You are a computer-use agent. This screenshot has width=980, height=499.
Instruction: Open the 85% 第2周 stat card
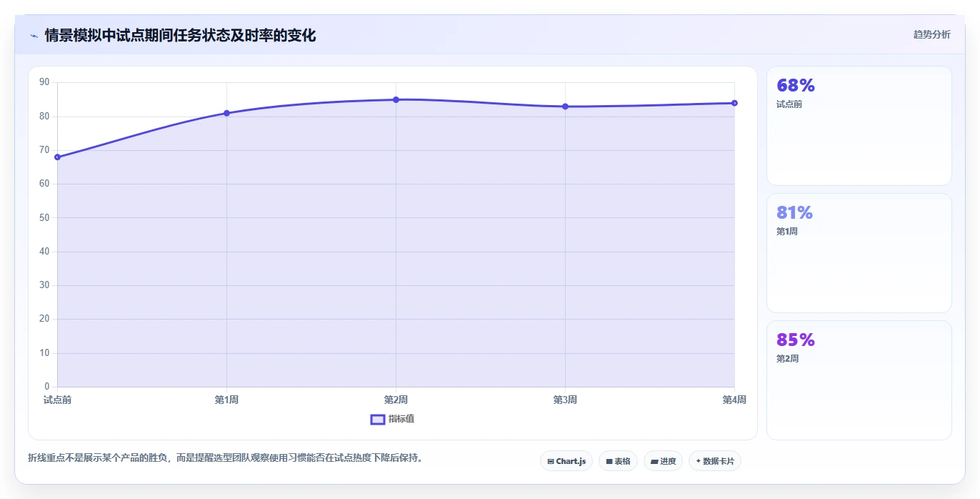[859, 380]
